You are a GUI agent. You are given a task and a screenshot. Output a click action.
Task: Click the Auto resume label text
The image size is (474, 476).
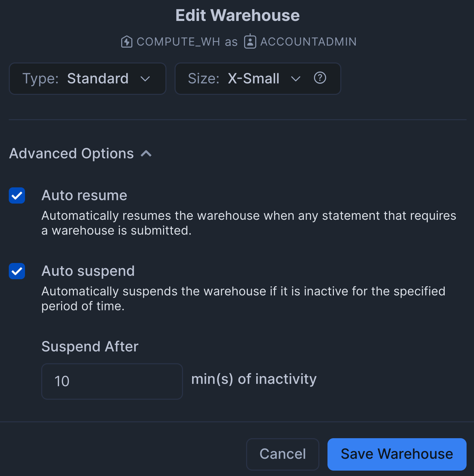click(84, 195)
